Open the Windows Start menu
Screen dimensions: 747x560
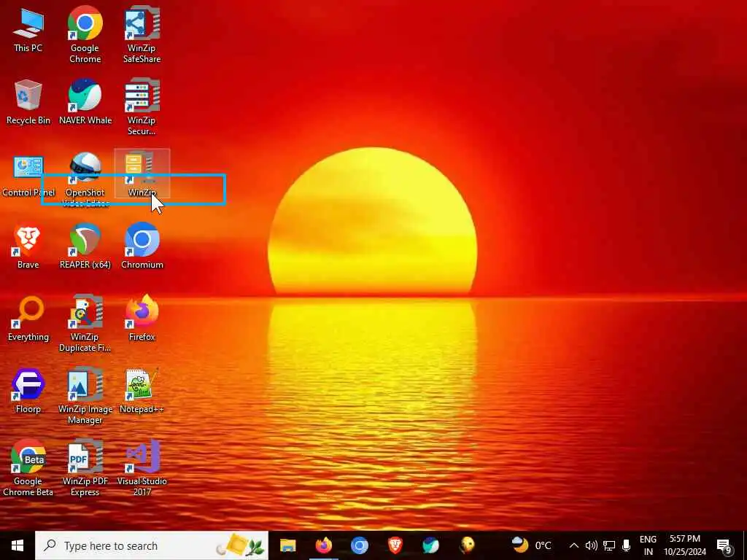(18, 545)
